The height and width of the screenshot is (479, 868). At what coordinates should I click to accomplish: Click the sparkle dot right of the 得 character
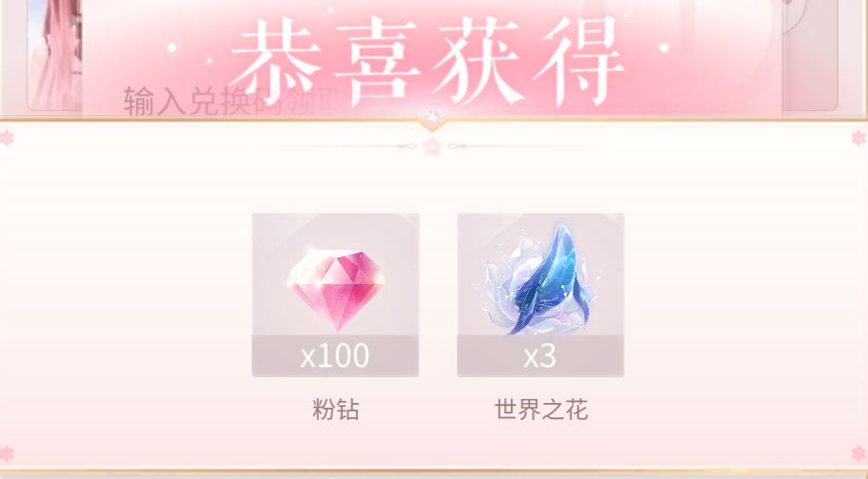664,48
